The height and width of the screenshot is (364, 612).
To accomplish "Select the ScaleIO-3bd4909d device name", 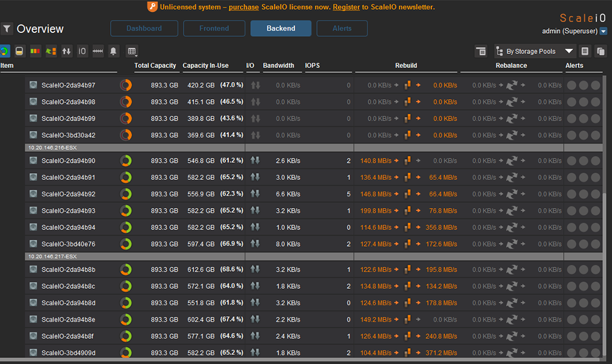I will pos(69,353).
